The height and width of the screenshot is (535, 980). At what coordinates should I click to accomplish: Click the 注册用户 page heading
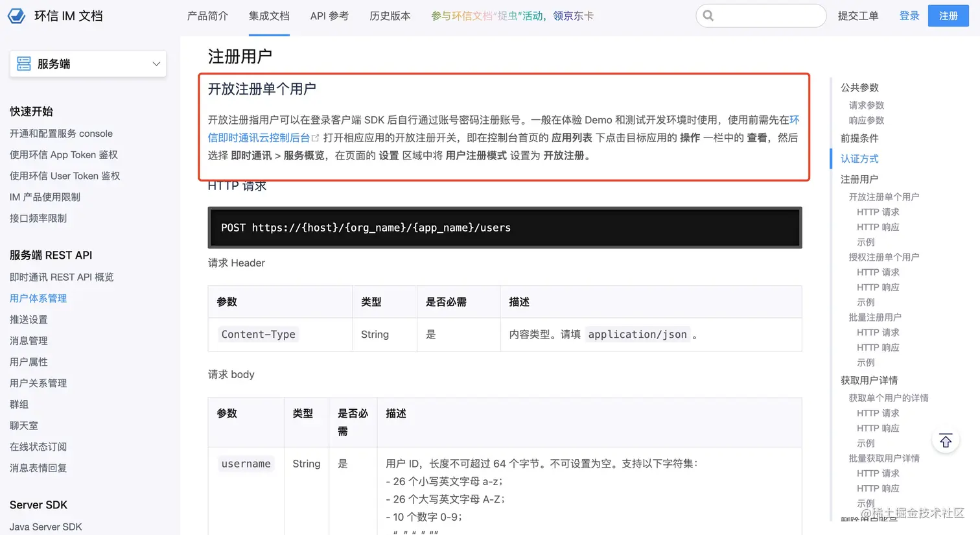coord(240,56)
